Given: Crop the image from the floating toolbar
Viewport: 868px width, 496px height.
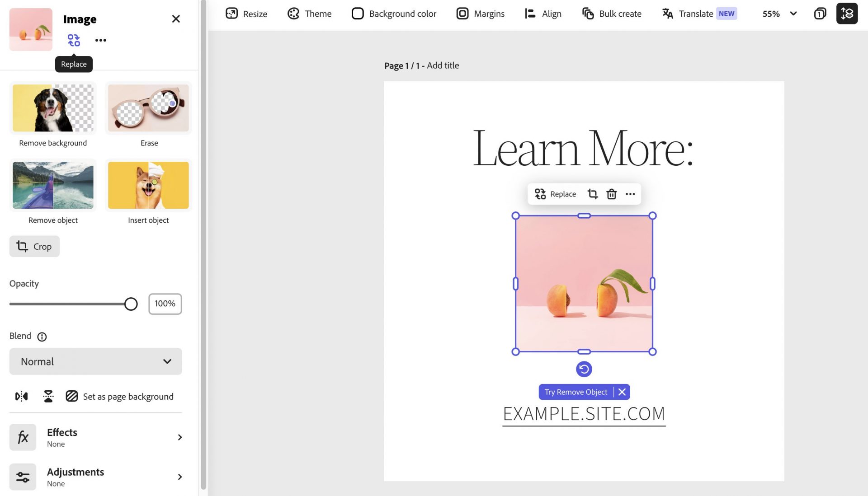Looking at the screenshot, I should tap(593, 194).
